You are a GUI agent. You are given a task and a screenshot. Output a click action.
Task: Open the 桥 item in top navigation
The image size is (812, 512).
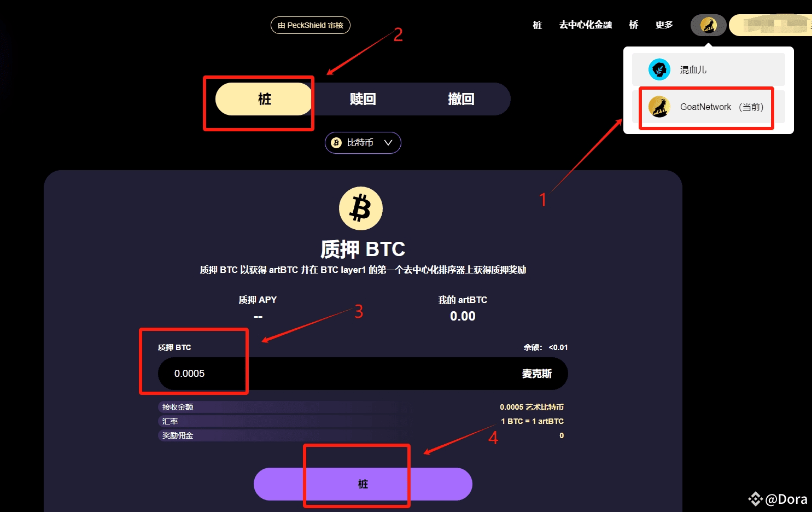tap(634, 25)
